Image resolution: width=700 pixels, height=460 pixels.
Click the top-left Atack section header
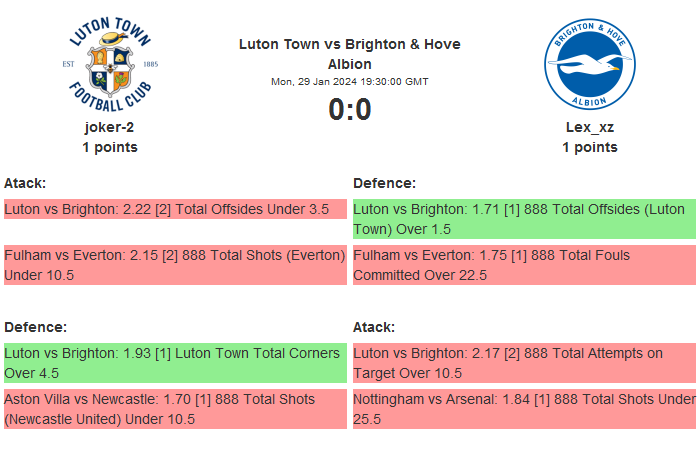[x=25, y=183]
